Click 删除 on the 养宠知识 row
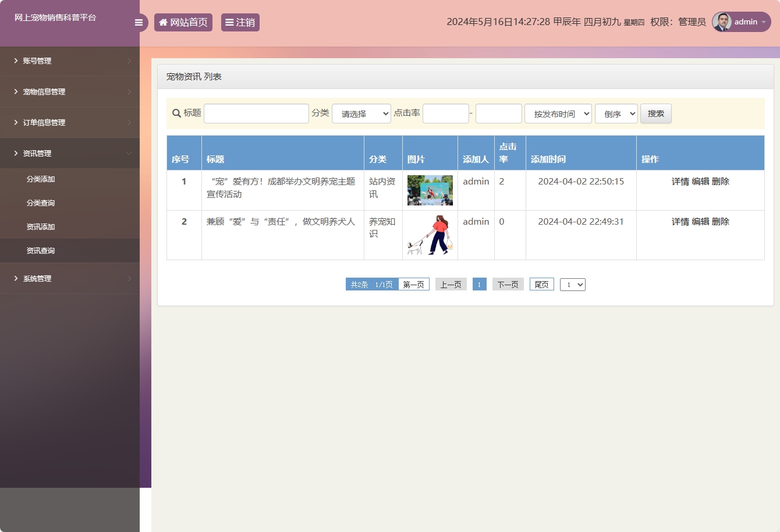Screen dimensions: 780x532 (719, 221)
